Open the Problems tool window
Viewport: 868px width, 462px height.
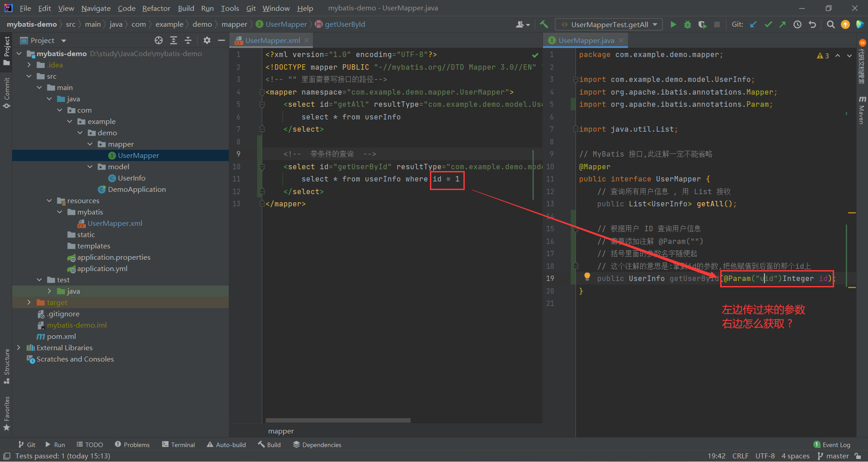(132, 445)
